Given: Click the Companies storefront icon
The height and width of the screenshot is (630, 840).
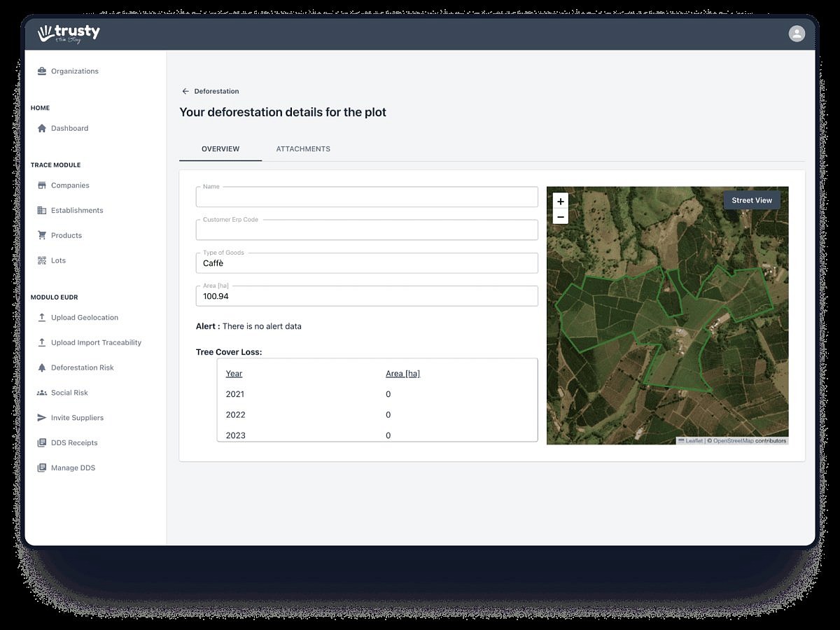Looking at the screenshot, I should 42,185.
